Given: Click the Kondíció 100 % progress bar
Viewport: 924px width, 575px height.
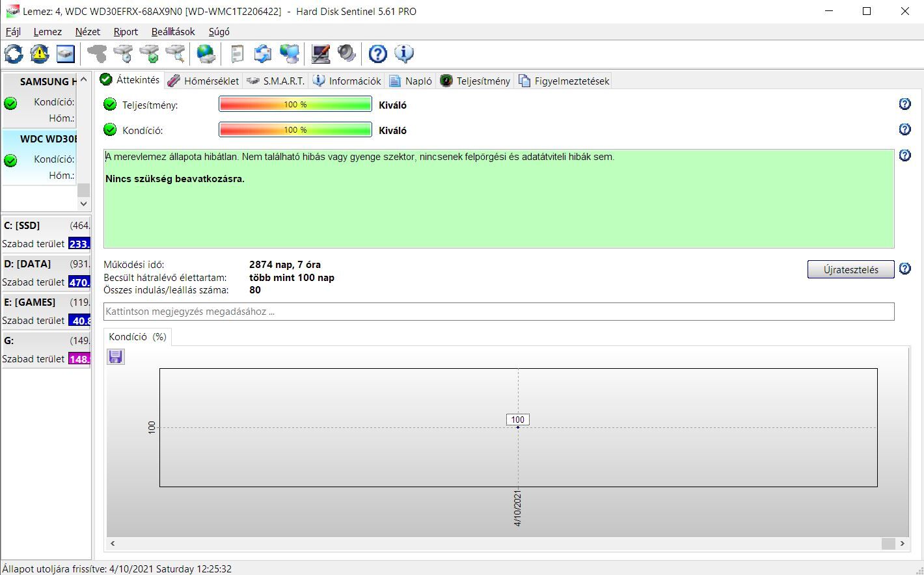Looking at the screenshot, I should click(295, 129).
